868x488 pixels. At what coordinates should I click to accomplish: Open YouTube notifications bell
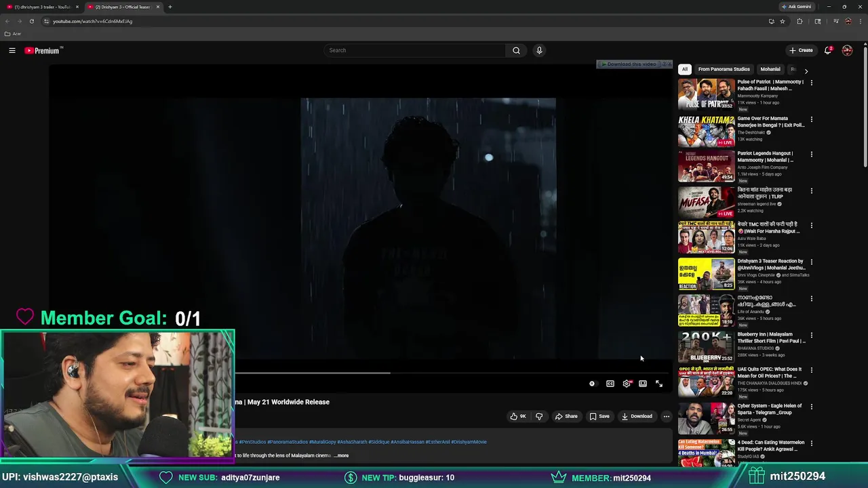[828, 50]
